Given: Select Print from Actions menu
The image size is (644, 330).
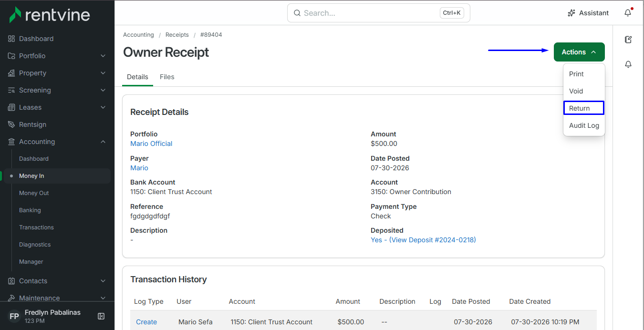Looking at the screenshot, I should (x=584, y=74).
